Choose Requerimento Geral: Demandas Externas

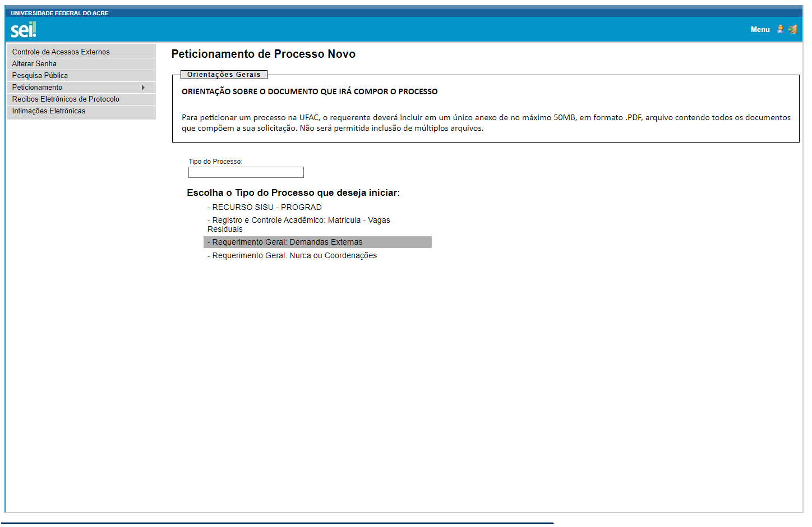[x=287, y=242]
